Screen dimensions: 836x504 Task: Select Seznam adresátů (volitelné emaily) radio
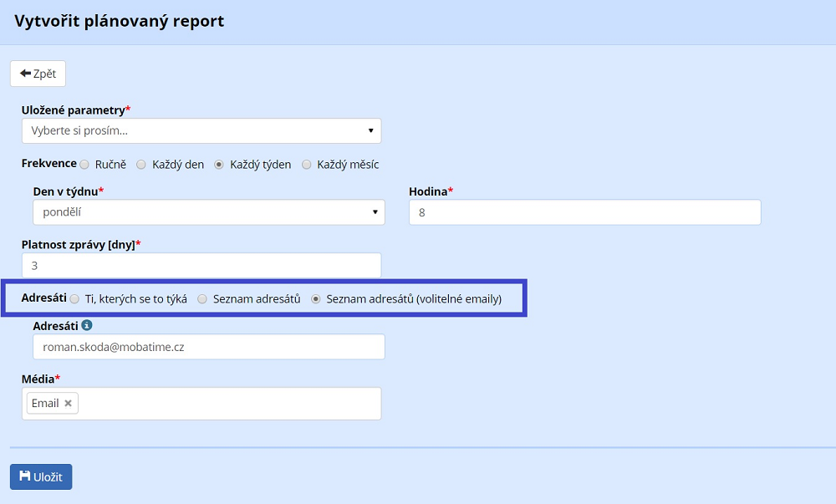316,298
